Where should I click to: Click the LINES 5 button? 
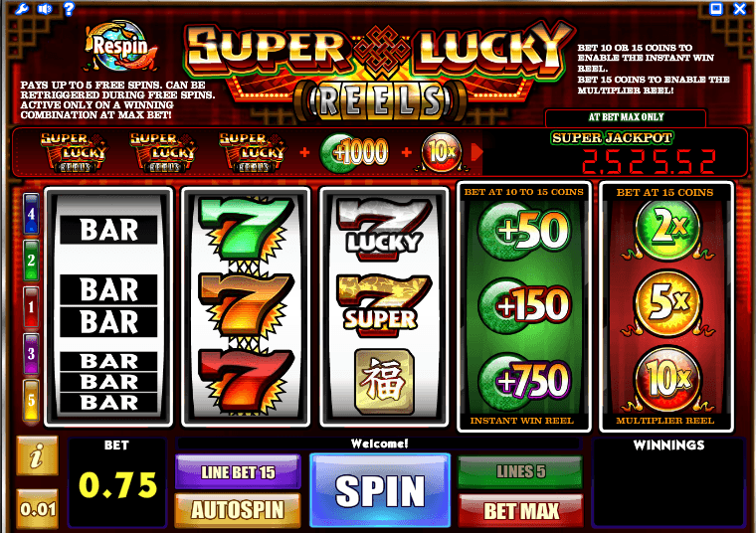click(x=520, y=471)
